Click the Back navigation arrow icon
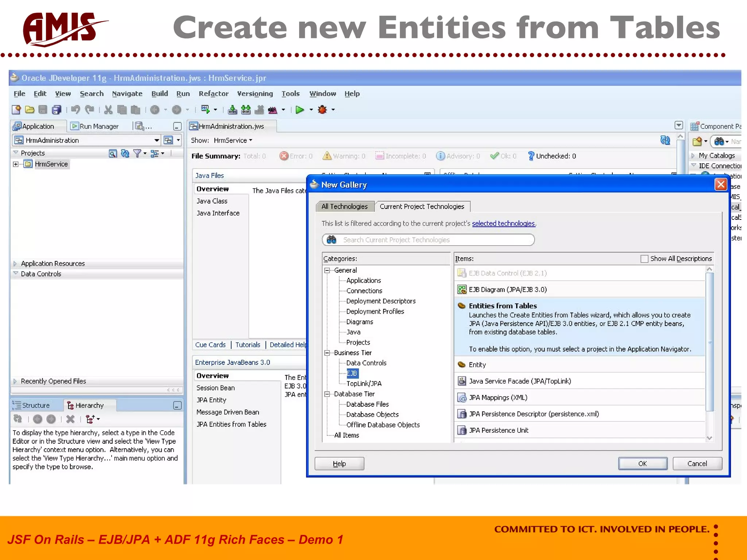 click(155, 109)
